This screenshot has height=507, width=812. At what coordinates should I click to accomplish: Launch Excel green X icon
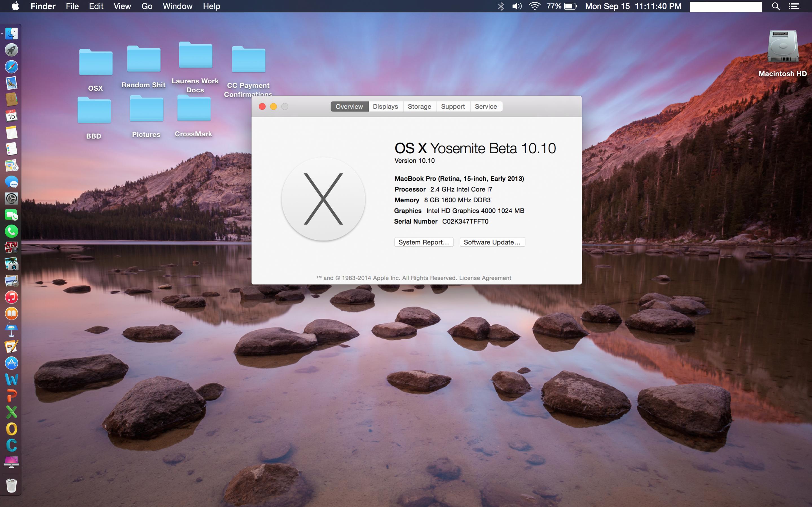click(11, 412)
